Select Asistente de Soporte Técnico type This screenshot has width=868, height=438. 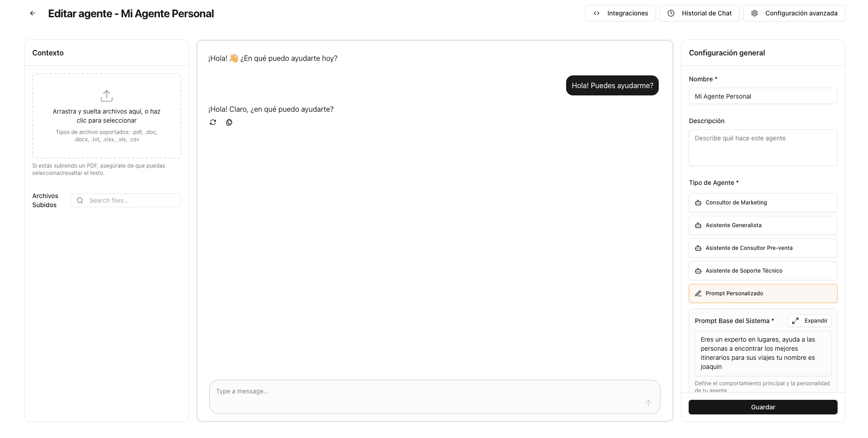pos(763,271)
